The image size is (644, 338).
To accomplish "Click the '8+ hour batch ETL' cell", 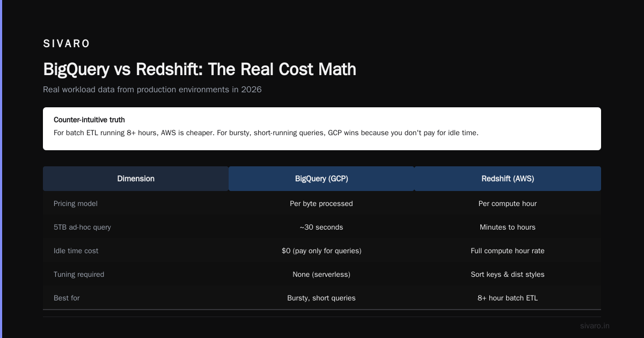I will point(508,298).
